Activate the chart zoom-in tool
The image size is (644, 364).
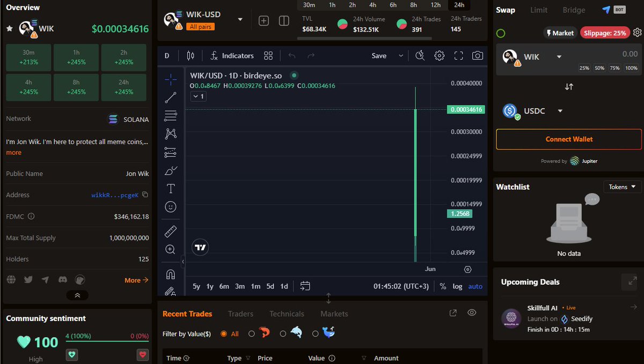[171, 249]
